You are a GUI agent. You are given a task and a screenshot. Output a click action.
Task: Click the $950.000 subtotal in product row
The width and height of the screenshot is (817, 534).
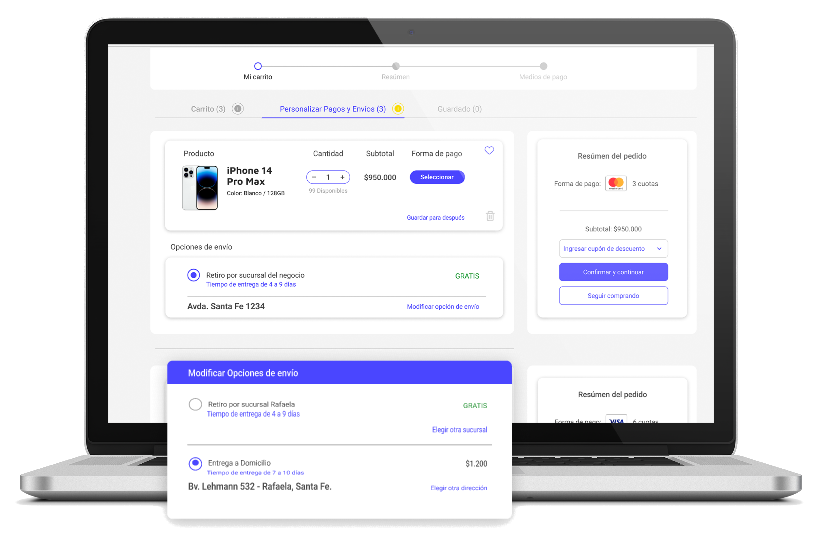(x=380, y=177)
